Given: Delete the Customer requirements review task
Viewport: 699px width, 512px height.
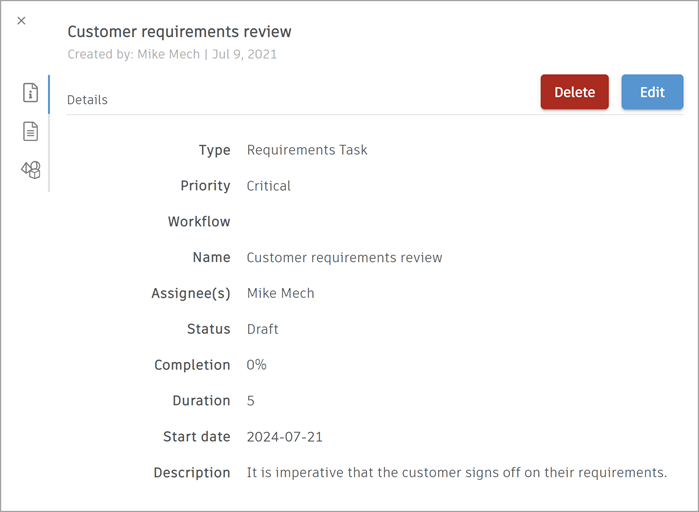Looking at the screenshot, I should (x=574, y=92).
